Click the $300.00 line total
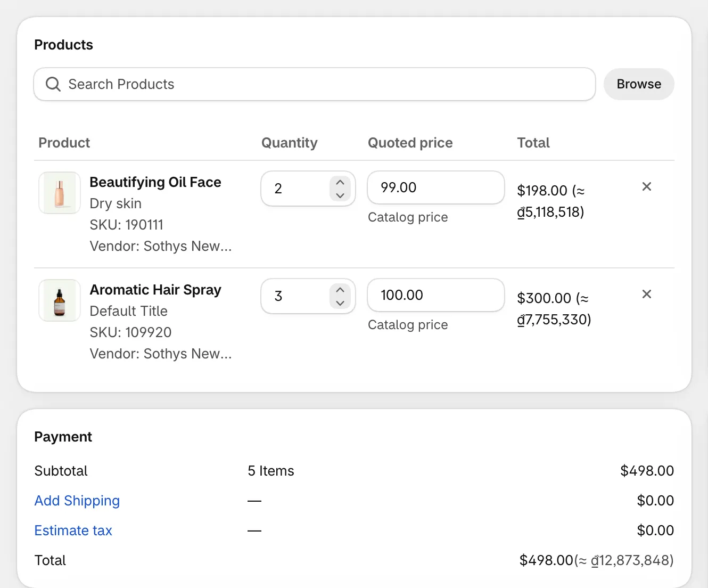Image resolution: width=708 pixels, height=588 pixels. coord(554,309)
